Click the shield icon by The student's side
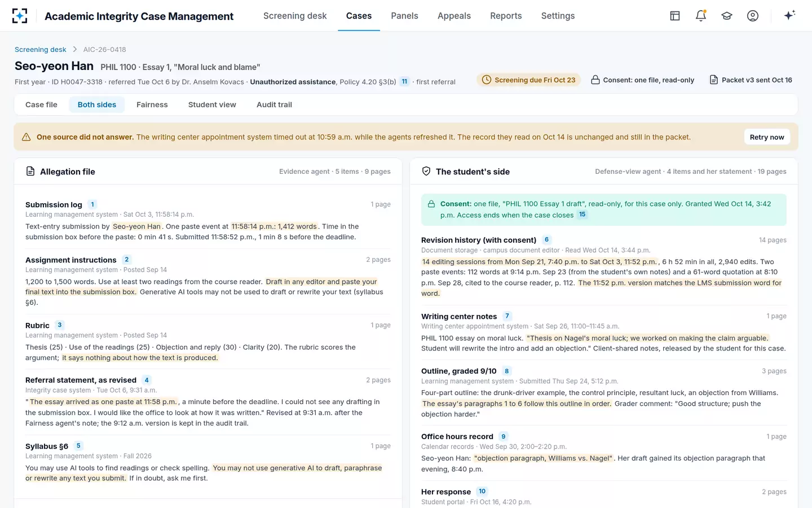 (x=426, y=172)
